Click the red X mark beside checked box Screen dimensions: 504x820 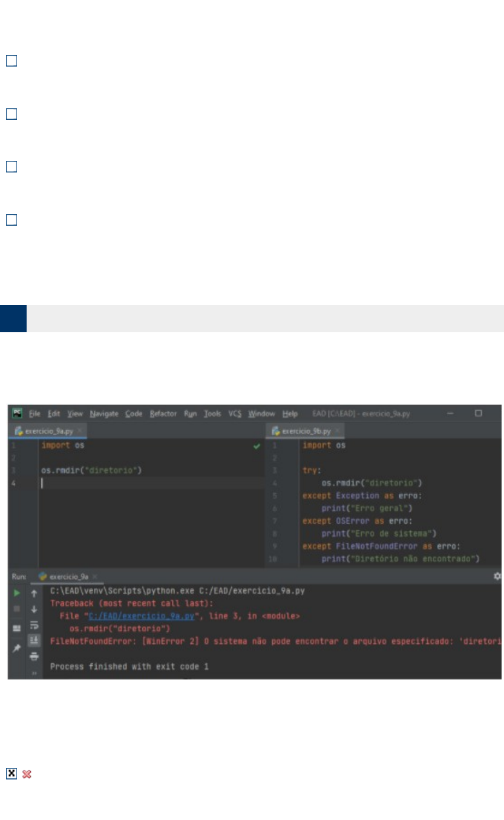(27, 774)
